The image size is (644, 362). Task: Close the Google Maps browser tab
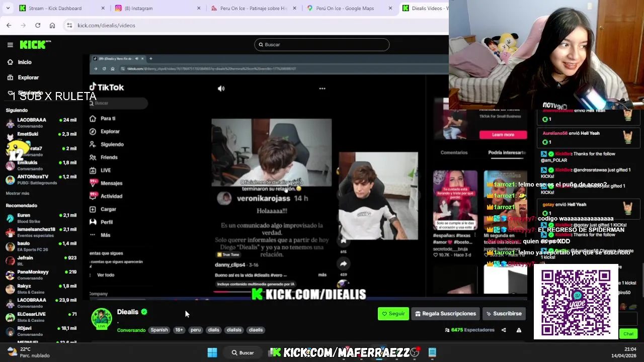pos(390,8)
